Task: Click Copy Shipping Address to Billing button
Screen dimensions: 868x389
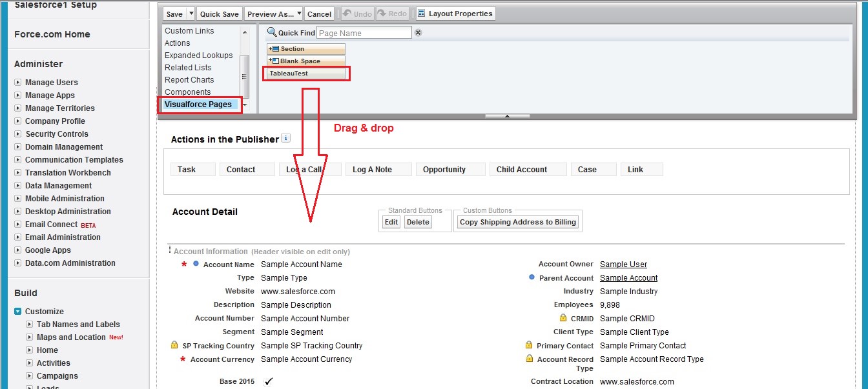Action: (517, 222)
